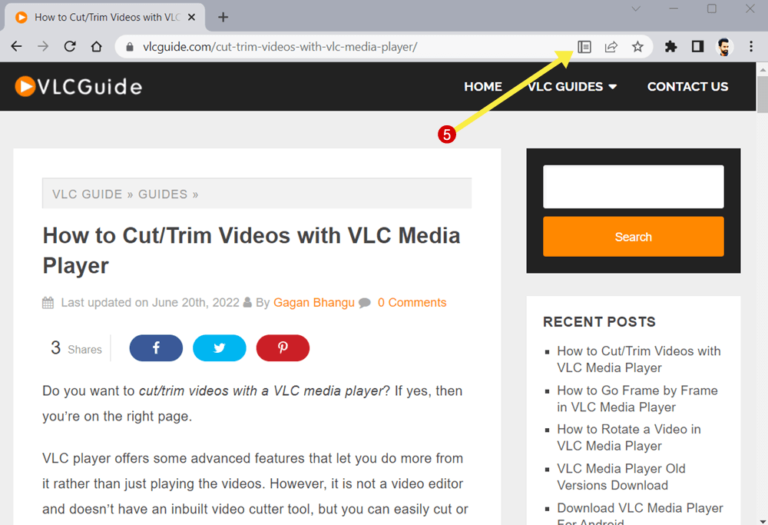Screen dimensions: 768x525
Task: Go back with the browser back arrow
Action: point(17,47)
